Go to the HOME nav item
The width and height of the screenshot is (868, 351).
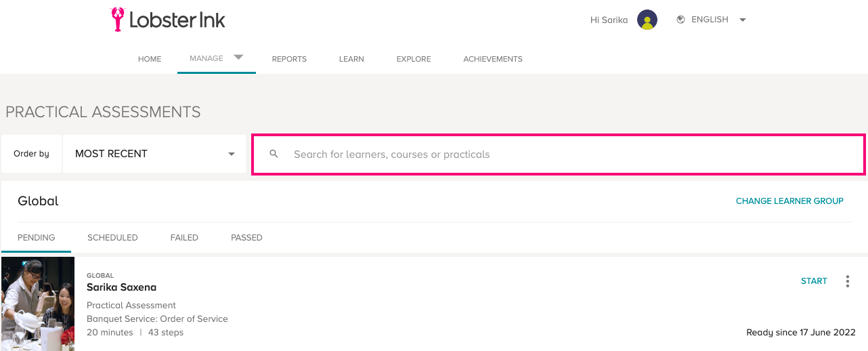pos(150,59)
